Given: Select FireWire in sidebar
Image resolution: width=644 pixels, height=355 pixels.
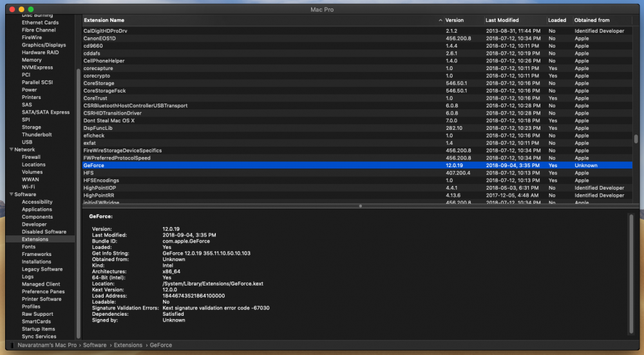Looking at the screenshot, I should 32,37.
